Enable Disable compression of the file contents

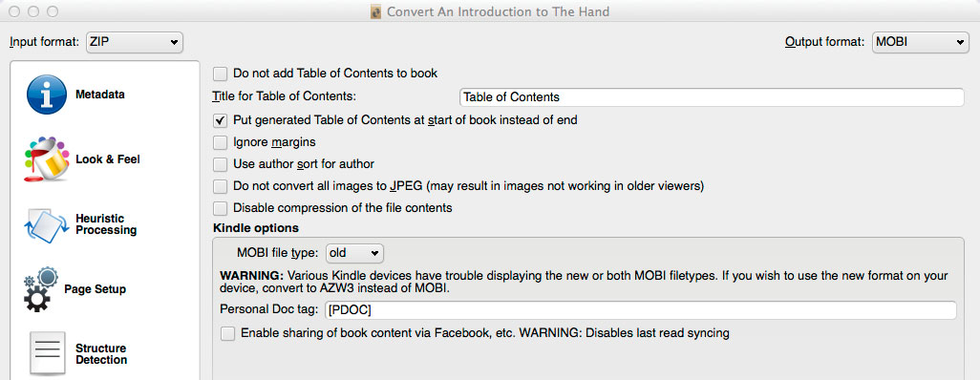[220, 207]
